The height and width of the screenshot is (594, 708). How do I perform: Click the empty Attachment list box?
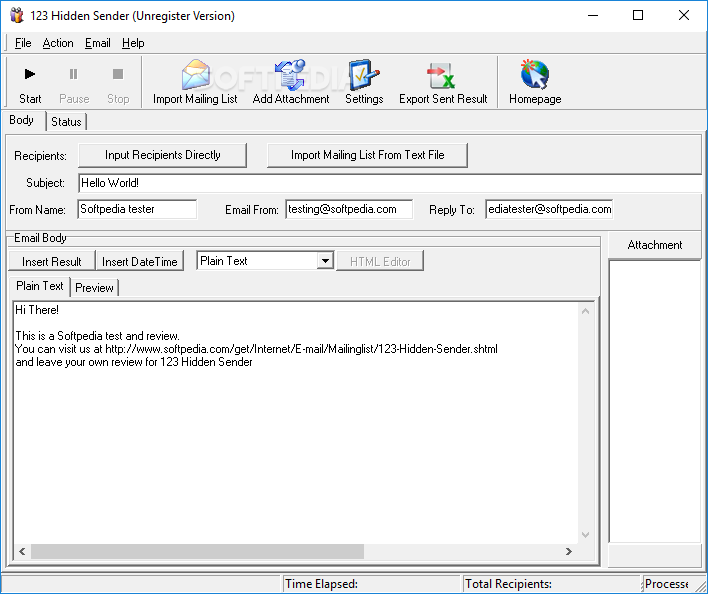654,401
